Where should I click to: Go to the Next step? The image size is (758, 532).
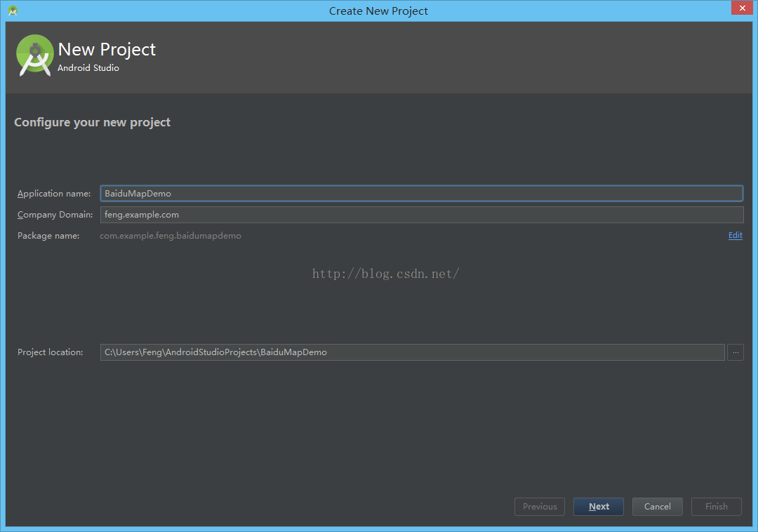[599, 507]
